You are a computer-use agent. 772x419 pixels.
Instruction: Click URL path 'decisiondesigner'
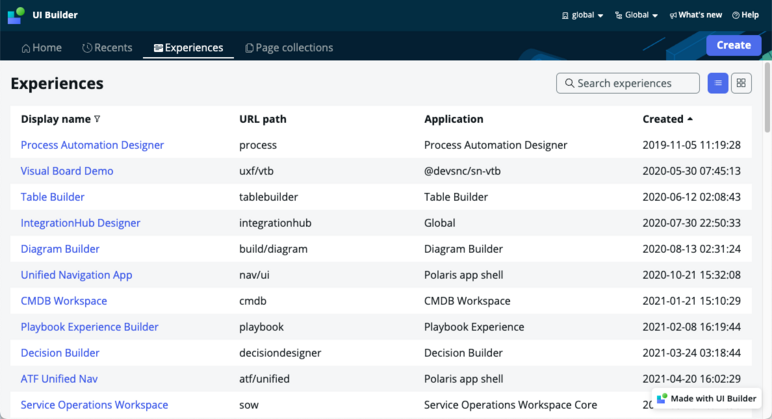pos(280,353)
